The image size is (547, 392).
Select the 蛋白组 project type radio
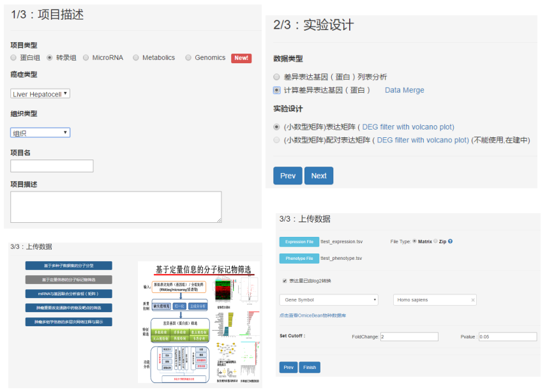[13, 57]
